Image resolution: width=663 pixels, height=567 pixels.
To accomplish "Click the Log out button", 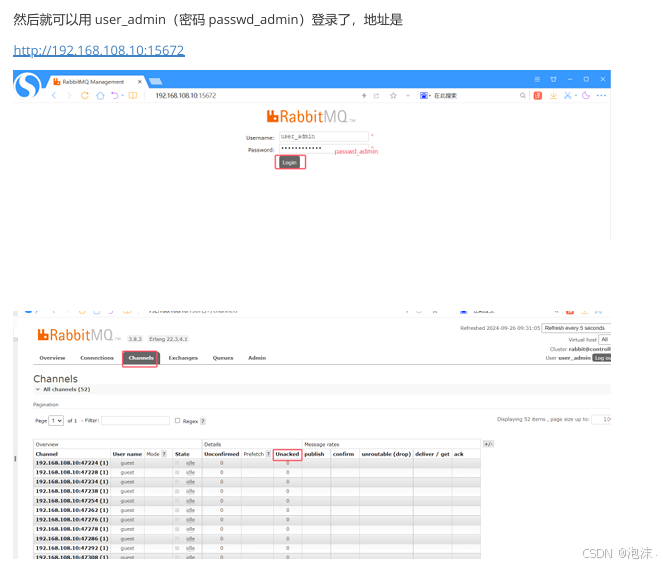I will (x=602, y=358).
